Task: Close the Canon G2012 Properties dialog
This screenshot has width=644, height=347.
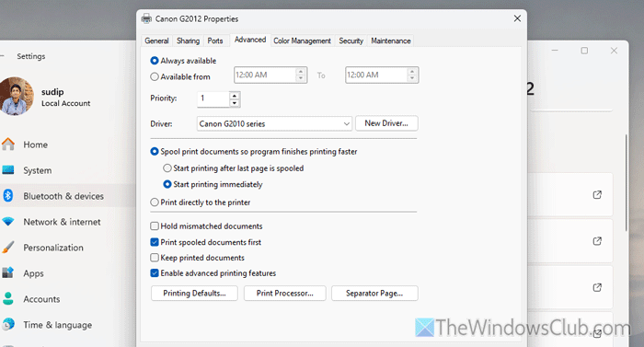Action: point(517,18)
